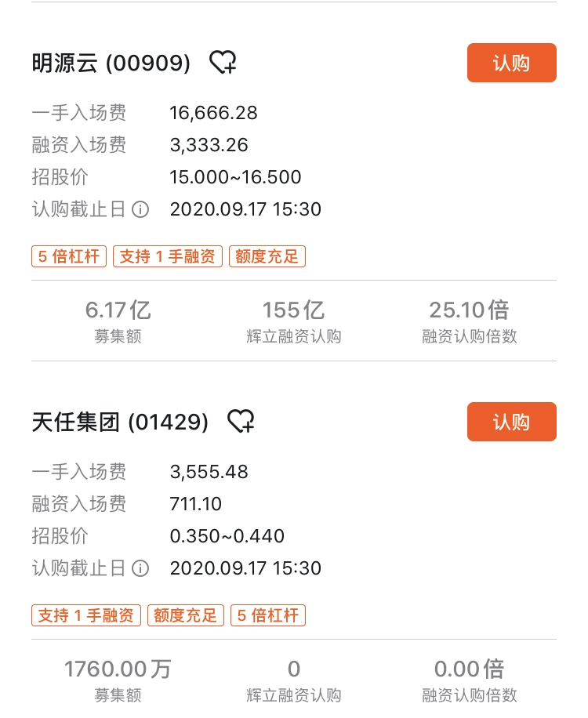Select 支持 1 手融资 tag under 天任集团
Screen dimensions: 588x718
(x=86, y=615)
